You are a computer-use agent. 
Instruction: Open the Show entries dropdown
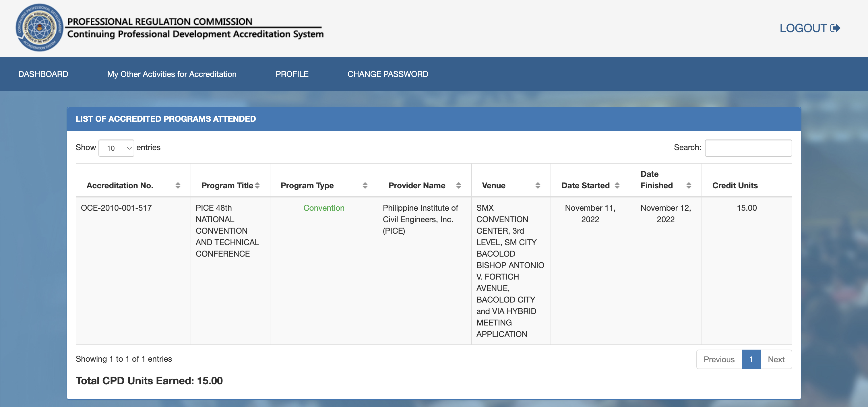click(x=116, y=148)
